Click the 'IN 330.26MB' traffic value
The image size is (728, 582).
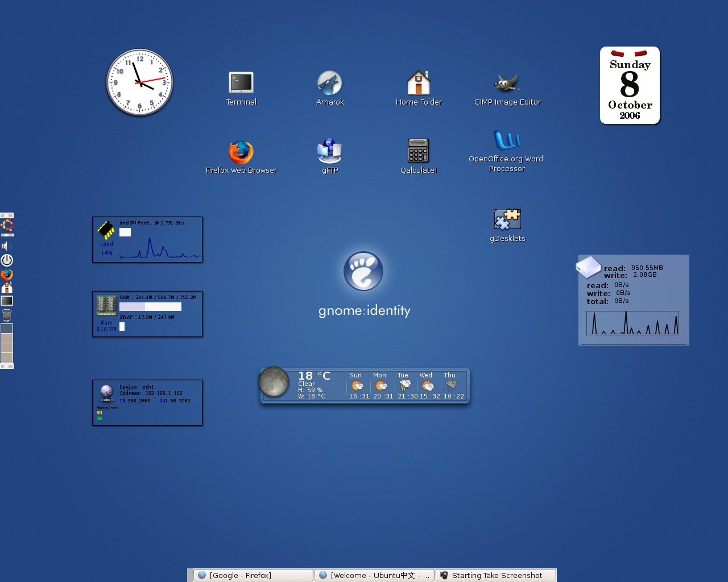click(135, 401)
